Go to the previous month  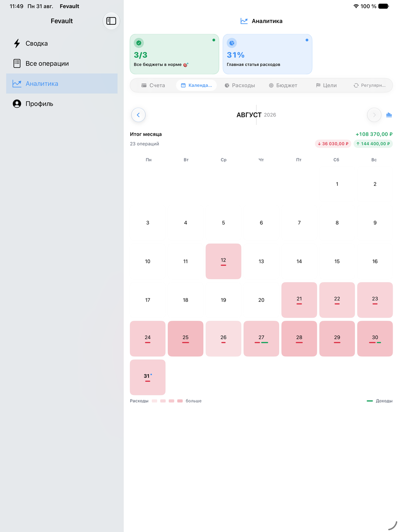(138, 115)
